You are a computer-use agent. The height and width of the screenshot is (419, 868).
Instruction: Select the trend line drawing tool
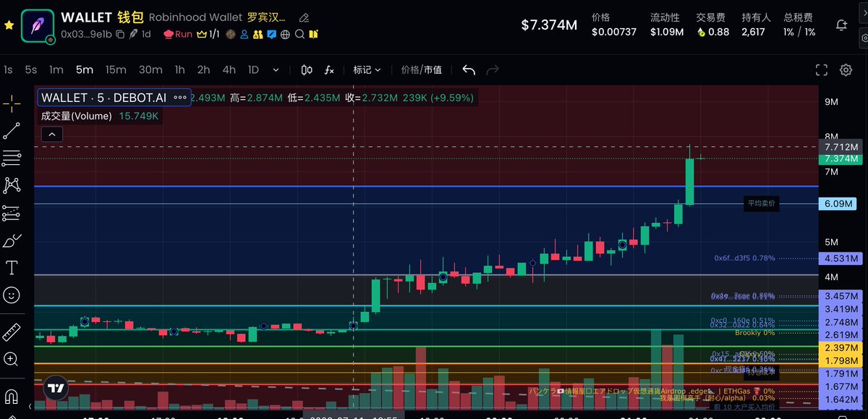click(x=12, y=131)
